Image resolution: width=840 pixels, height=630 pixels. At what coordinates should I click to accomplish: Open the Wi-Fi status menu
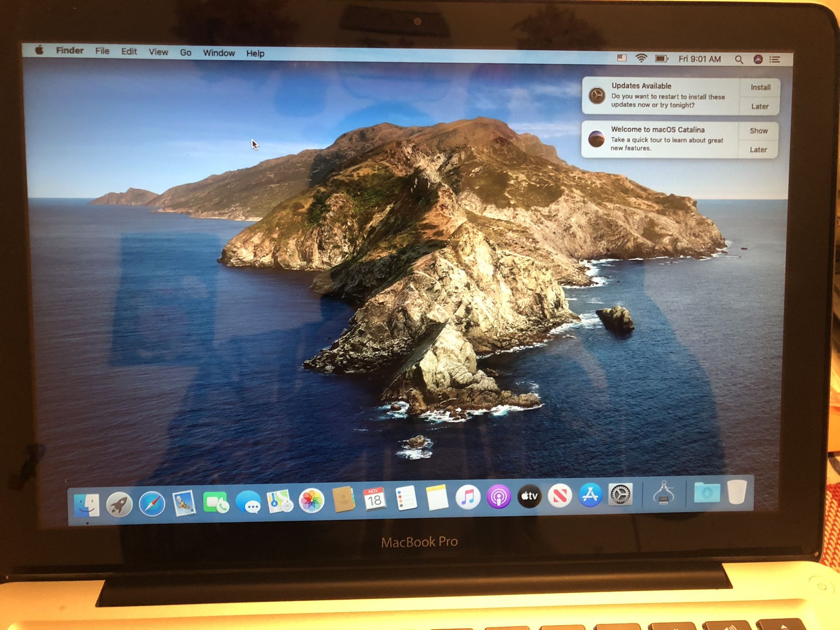[641, 59]
